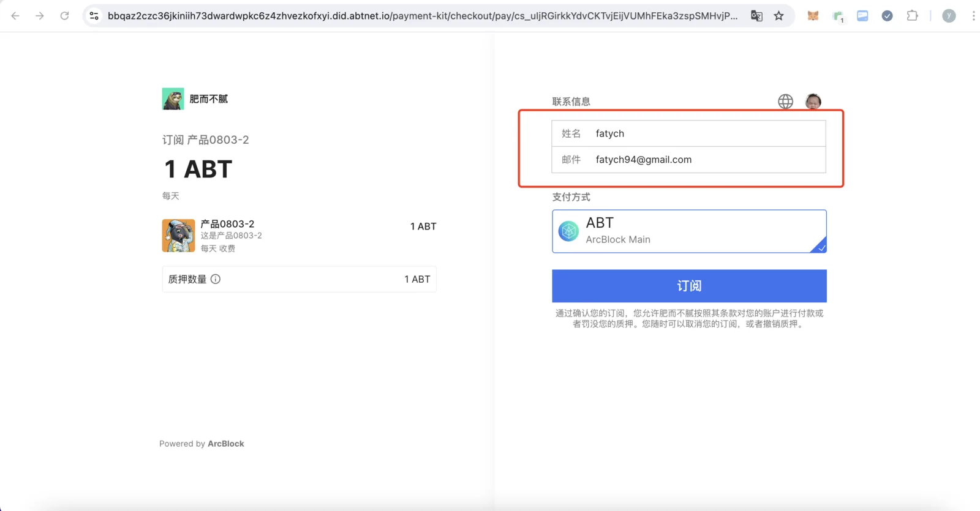Show 质押数量 info tooltip icon

[216, 279]
